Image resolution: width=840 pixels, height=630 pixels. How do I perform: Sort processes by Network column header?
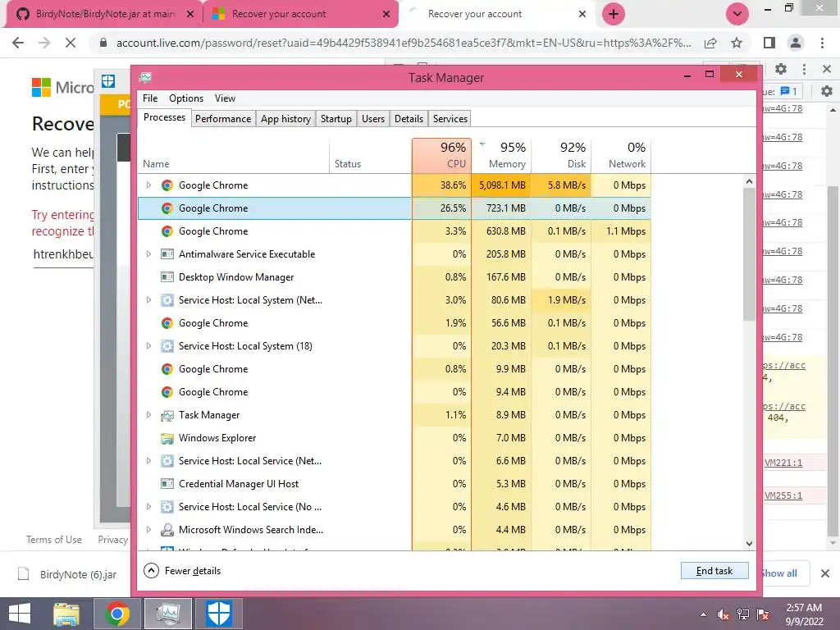pyautogui.click(x=622, y=155)
